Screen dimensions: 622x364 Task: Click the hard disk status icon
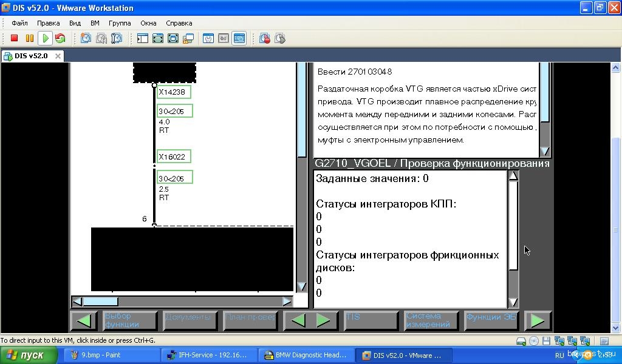pos(521,341)
